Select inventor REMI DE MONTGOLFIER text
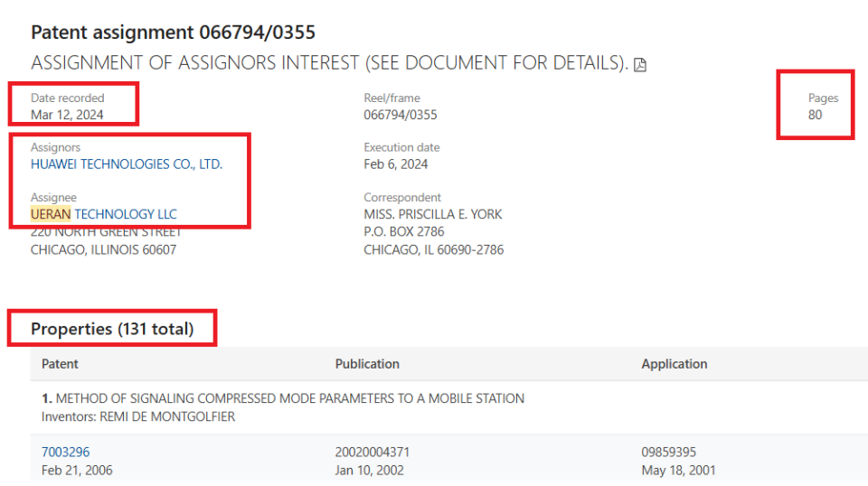Image resolution: width=868 pixels, height=486 pixels. click(x=167, y=416)
